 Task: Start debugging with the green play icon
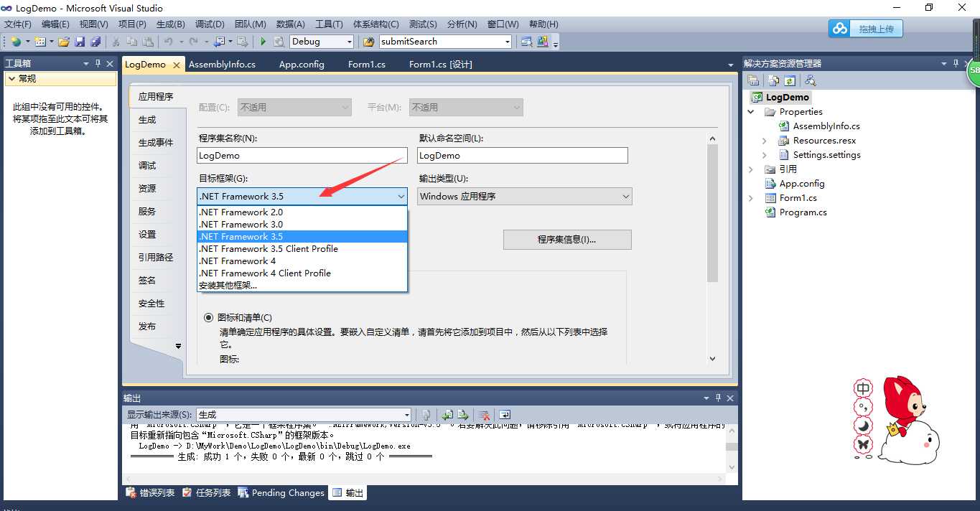263,42
